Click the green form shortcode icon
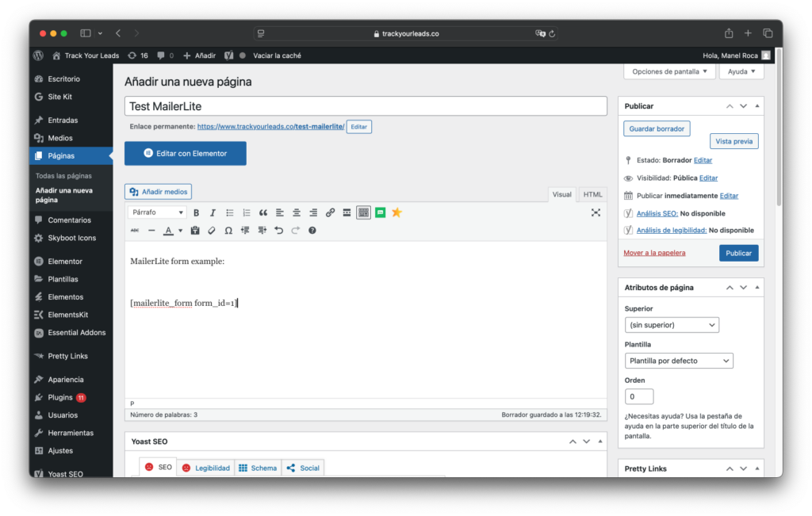Viewport: 812px width, 516px height. click(x=380, y=212)
